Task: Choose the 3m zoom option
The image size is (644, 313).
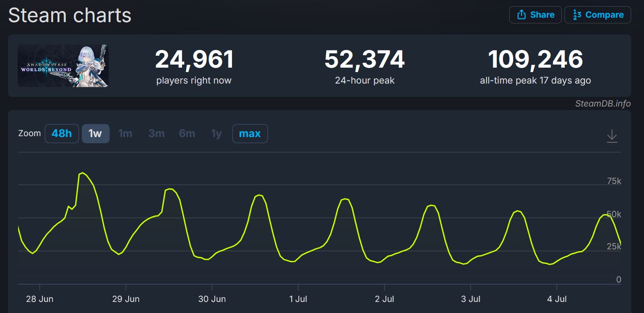Action: click(x=156, y=134)
